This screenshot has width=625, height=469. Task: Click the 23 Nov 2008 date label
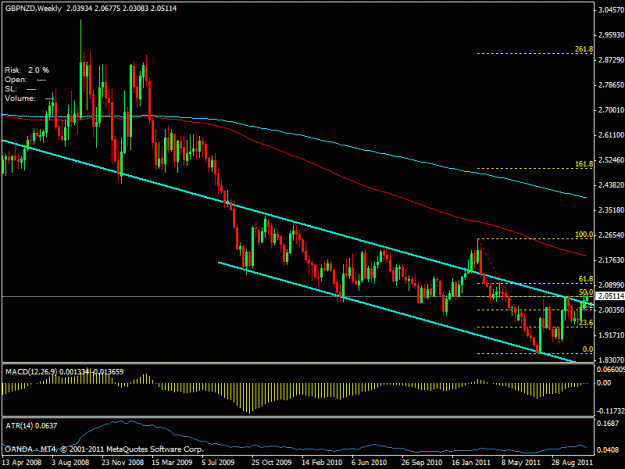tap(123, 463)
